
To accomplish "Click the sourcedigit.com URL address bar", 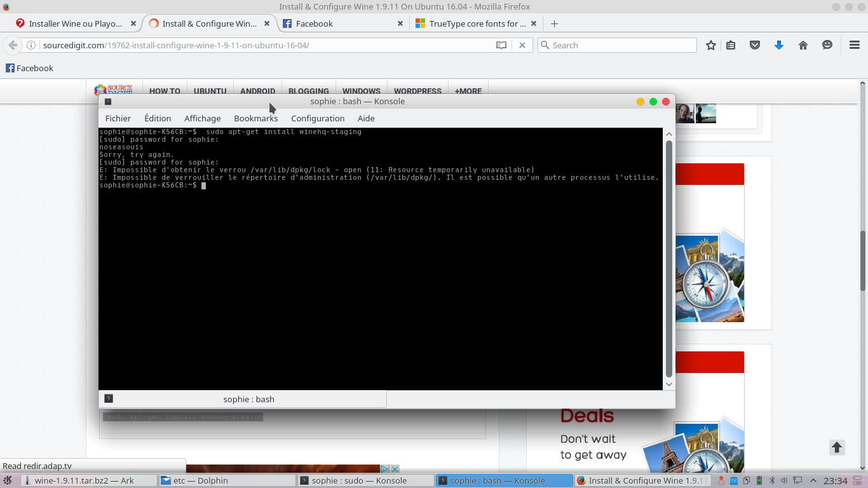I will [267, 45].
